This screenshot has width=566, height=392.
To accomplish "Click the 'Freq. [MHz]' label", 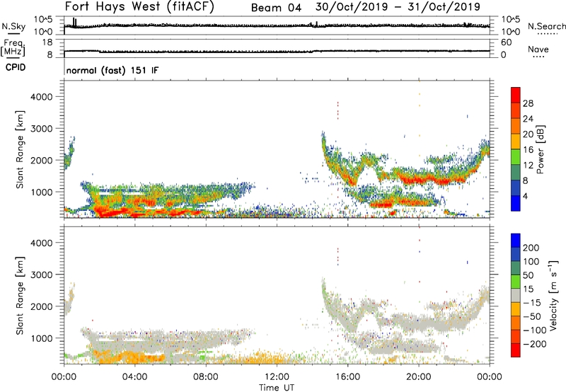I will [x=13, y=47].
